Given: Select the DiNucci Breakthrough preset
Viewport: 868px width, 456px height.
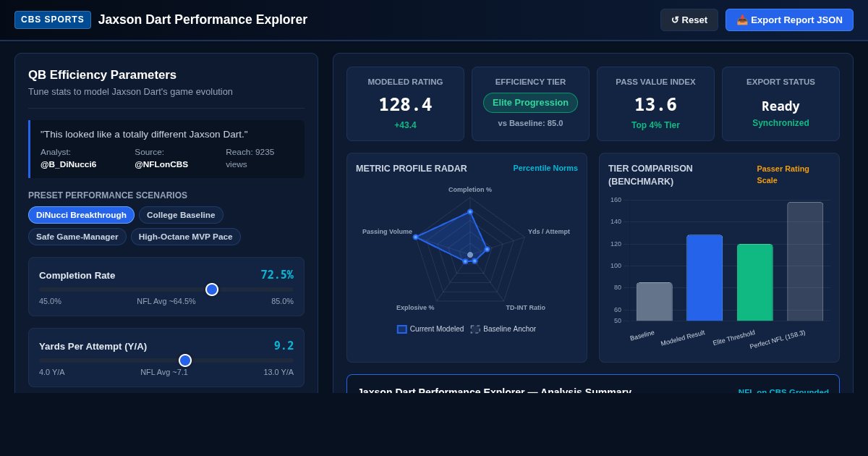Looking at the screenshot, I should 81,215.
